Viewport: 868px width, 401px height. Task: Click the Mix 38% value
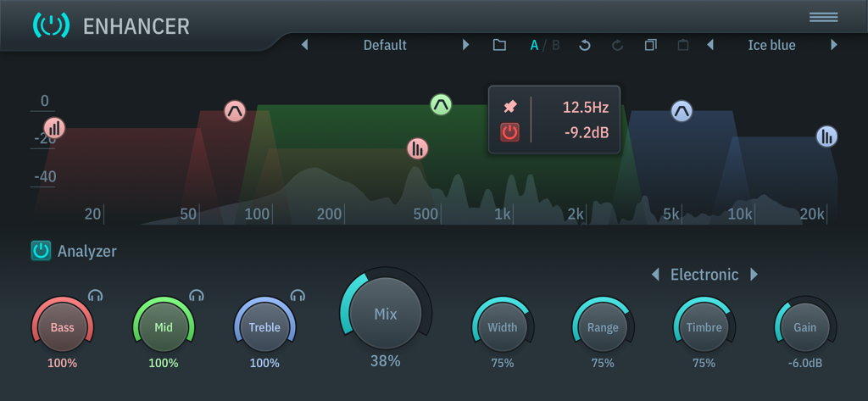tap(386, 361)
